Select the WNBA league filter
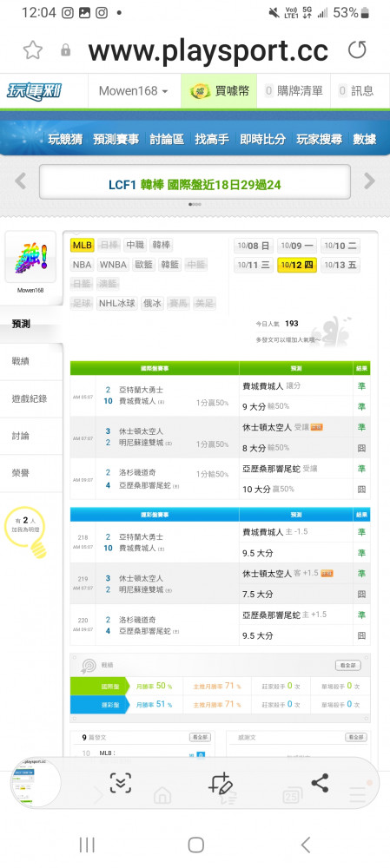The image size is (390, 868). click(113, 265)
